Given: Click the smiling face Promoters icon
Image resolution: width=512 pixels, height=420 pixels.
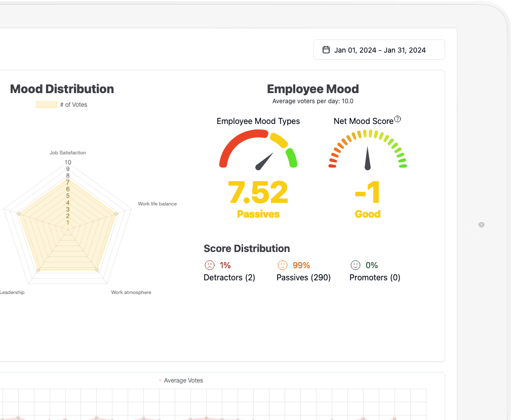Looking at the screenshot, I should 356,265.
